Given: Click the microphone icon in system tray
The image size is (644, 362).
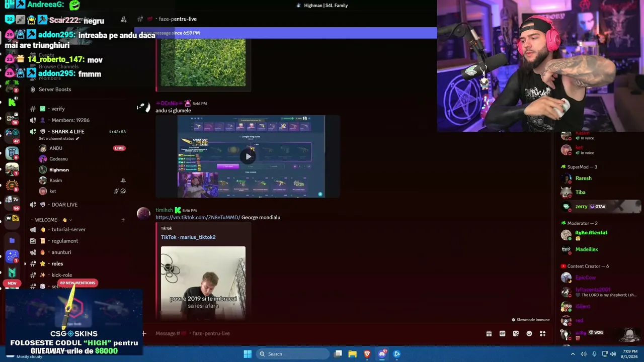Looking at the screenshot, I should pyautogui.click(x=594, y=354).
